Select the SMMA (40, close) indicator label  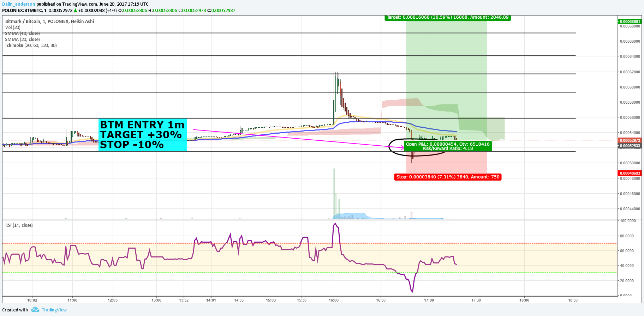pos(22,33)
